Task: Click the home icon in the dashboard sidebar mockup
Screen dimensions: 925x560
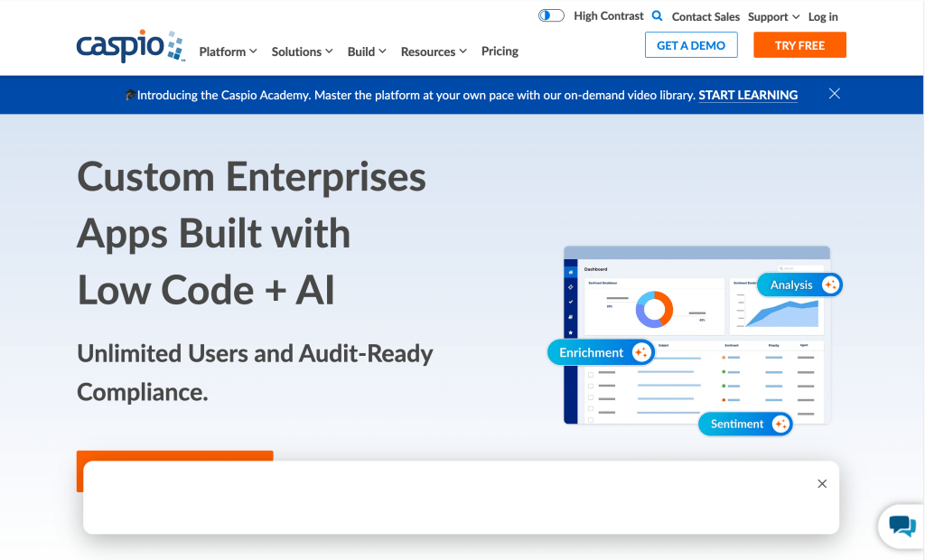Action: coord(572,273)
